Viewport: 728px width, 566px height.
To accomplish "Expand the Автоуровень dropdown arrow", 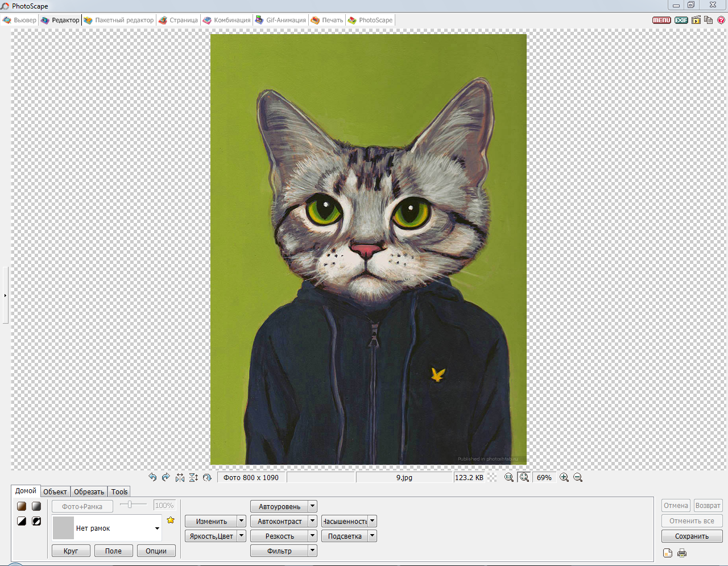I will click(x=312, y=506).
